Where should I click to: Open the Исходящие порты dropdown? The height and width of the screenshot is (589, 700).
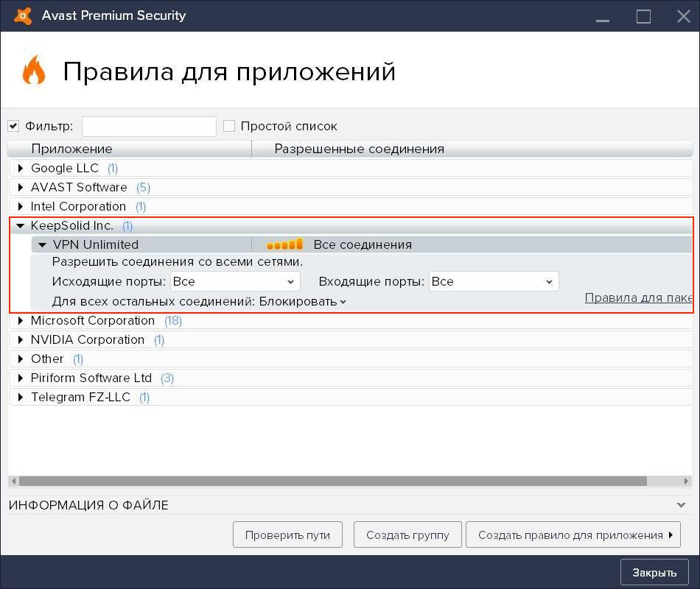coord(235,281)
